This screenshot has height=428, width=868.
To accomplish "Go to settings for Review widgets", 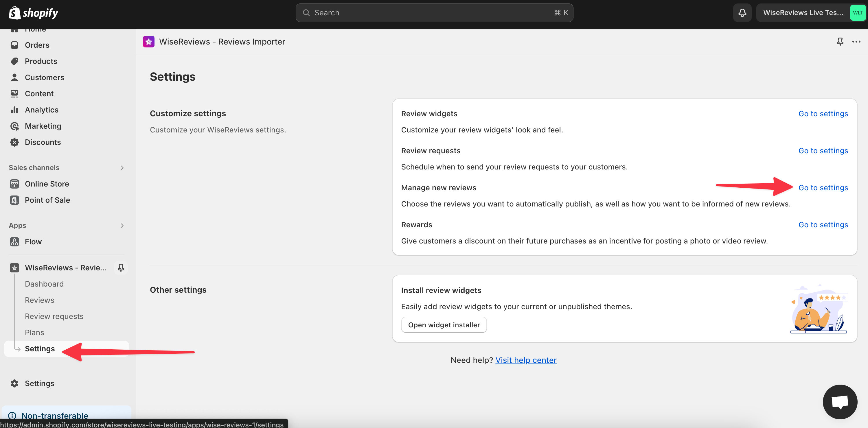I will point(823,114).
